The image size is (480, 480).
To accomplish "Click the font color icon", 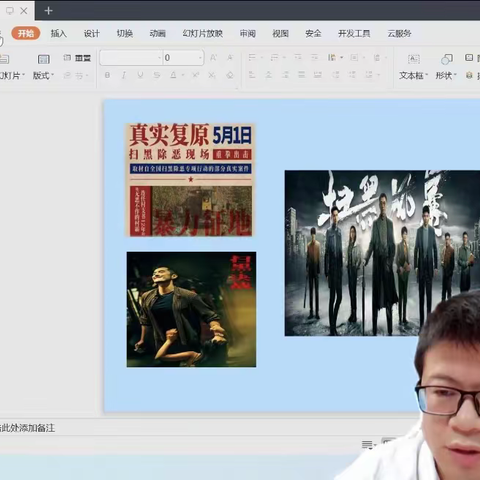I will point(173,75).
